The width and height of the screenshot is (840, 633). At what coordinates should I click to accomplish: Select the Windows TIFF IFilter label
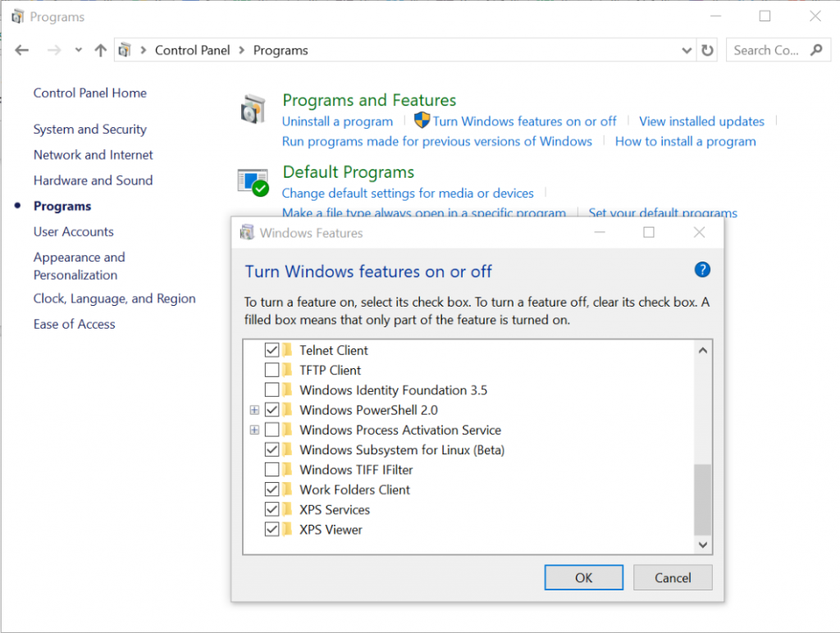[356, 470]
